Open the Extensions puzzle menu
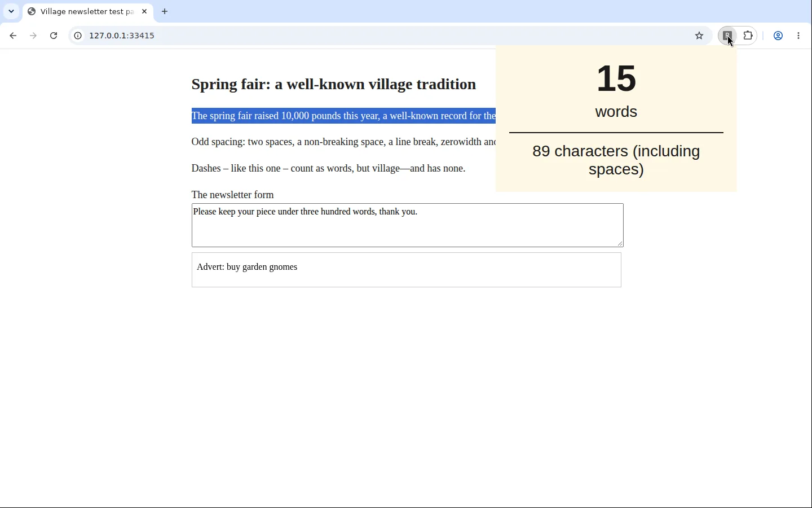 point(749,36)
